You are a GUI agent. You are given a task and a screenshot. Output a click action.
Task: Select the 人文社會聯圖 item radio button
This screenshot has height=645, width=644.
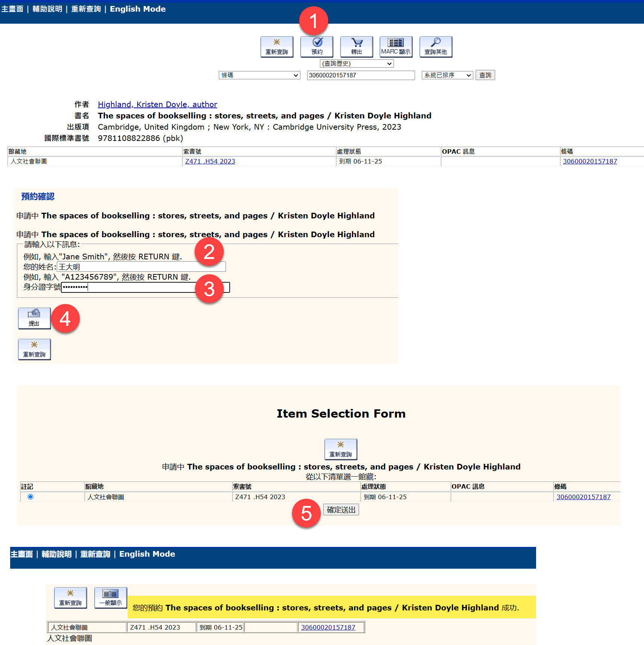click(x=30, y=497)
